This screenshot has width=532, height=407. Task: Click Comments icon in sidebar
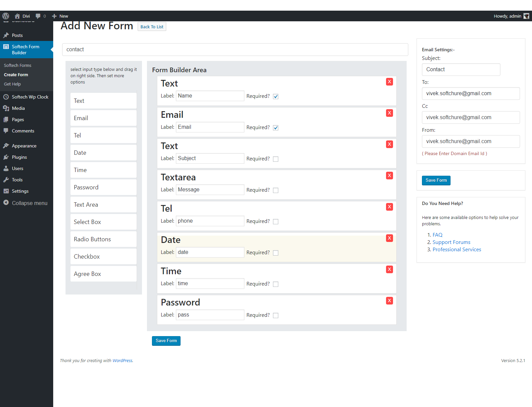pyautogui.click(x=6, y=131)
